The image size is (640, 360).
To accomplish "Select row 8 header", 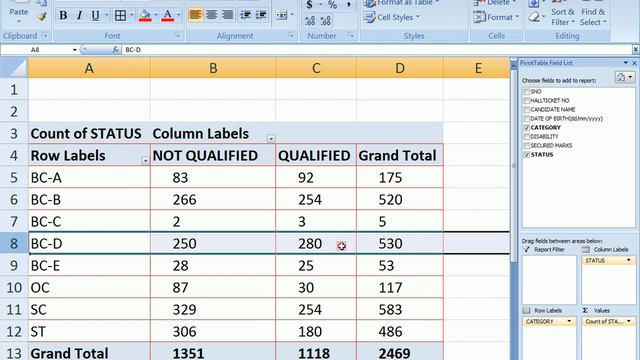I will click(x=14, y=244).
